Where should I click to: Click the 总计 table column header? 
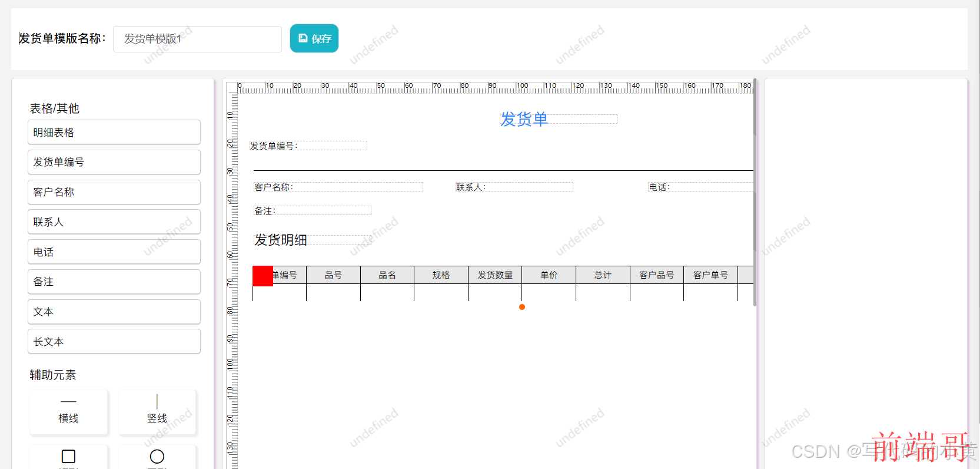point(603,275)
